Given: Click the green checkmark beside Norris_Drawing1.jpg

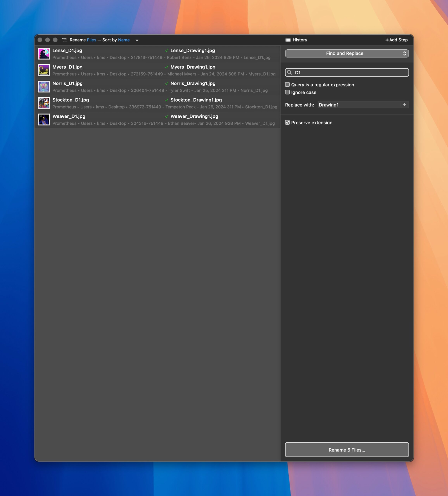Looking at the screenshot, I should pos(167,83).
